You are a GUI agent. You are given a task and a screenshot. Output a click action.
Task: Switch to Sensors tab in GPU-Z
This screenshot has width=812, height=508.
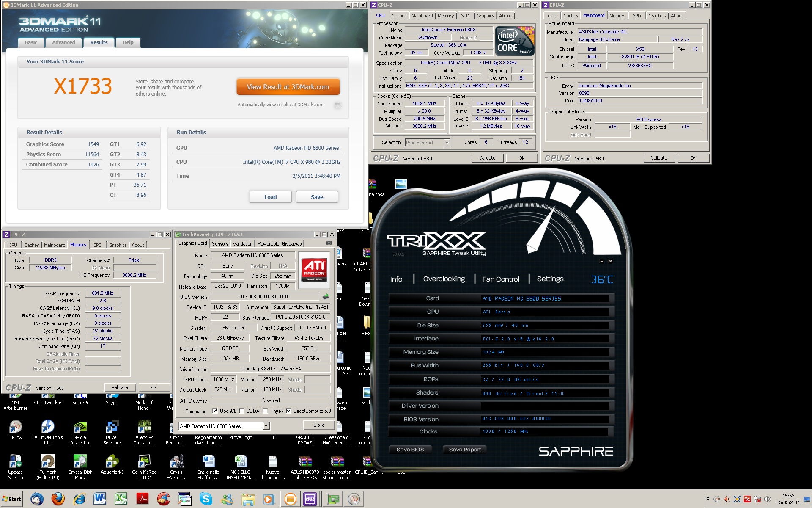[220, 243]
